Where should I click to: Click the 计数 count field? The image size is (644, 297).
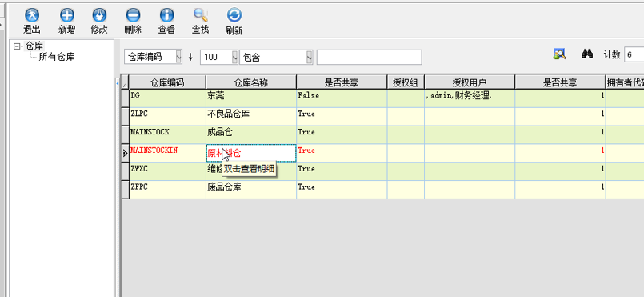634,54
